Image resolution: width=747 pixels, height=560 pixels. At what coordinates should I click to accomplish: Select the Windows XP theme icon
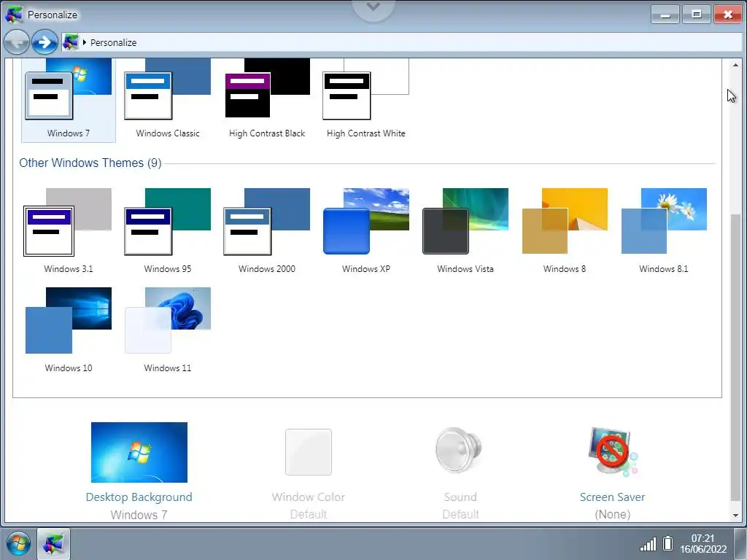point(366,222)
